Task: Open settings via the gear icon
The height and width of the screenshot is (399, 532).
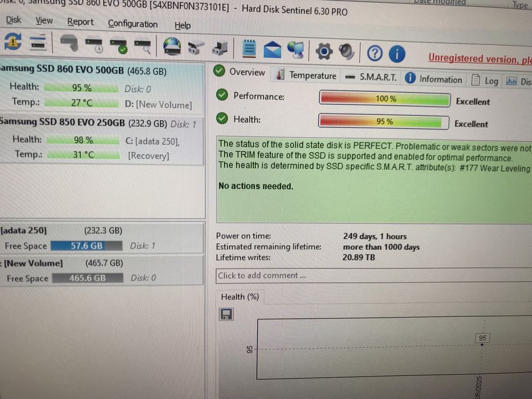Action: click(x=324, y=51)
